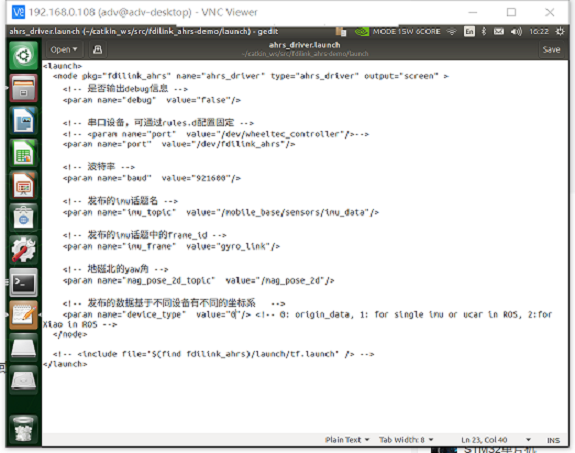Open LibreOffice Writer from the launcher
The width and height of the screenshot is (575, 453).
(x=23, y=120)
